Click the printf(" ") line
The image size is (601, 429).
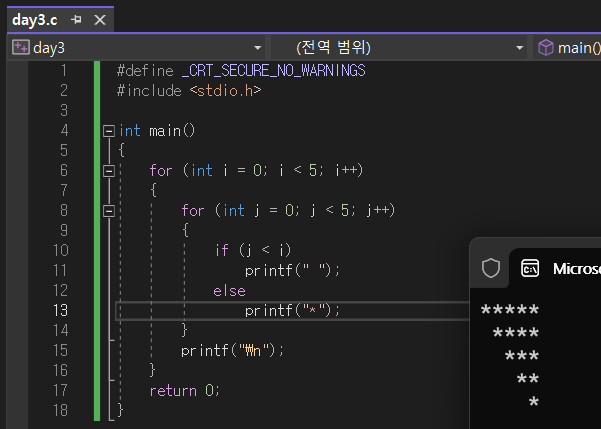point(292,271)
